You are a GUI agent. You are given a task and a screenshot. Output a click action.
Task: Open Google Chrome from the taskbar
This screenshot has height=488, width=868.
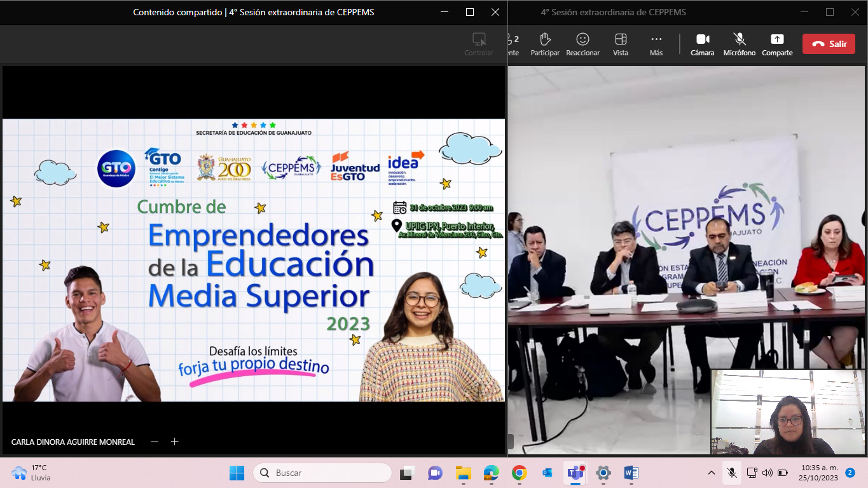click(520, 473)
